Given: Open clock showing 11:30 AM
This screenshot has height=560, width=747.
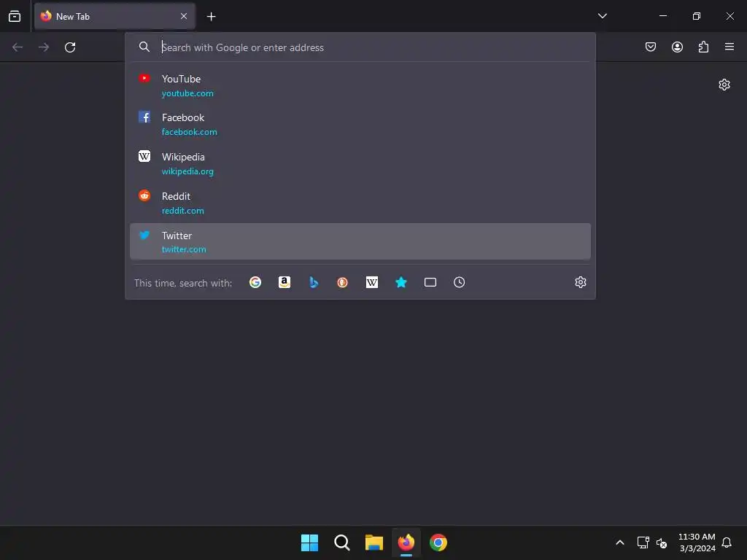Looking at the screenshot, I should click(x=697, y=542).
